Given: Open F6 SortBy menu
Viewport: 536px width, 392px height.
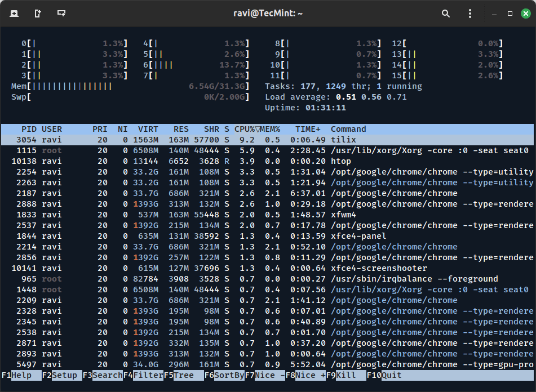Looking at the screenshot, I should pos(224,375).
